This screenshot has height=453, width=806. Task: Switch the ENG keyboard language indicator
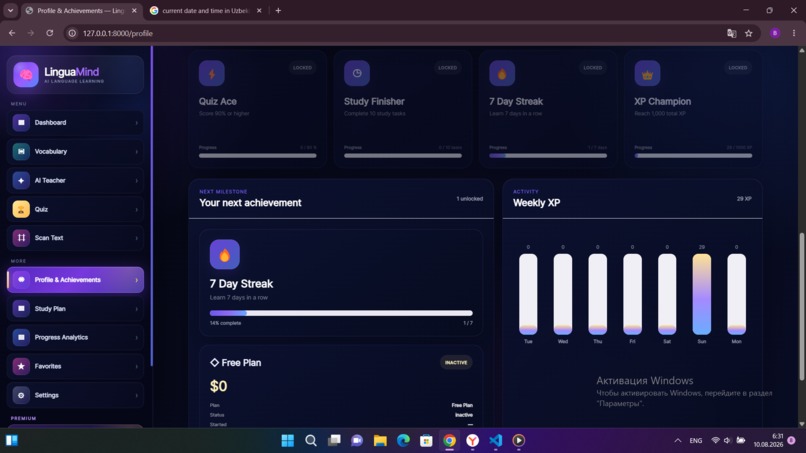coord(695,441)
